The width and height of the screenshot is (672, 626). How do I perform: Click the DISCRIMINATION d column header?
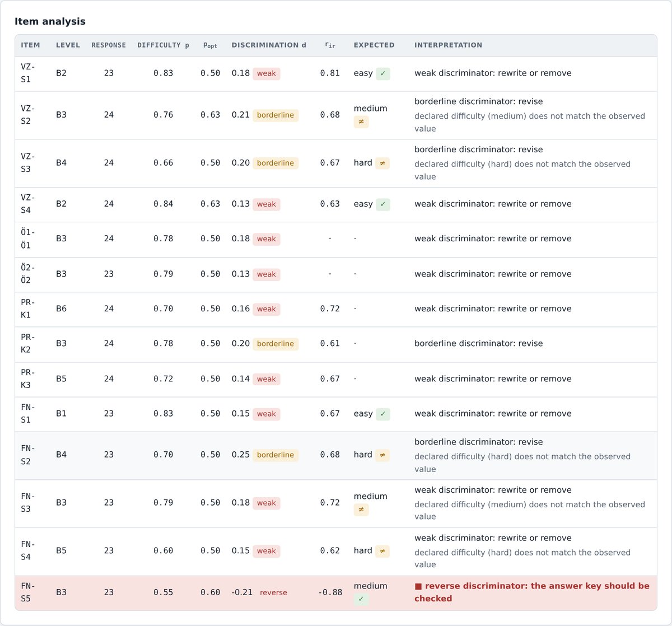pyautogui.click(x=269, y=45)
